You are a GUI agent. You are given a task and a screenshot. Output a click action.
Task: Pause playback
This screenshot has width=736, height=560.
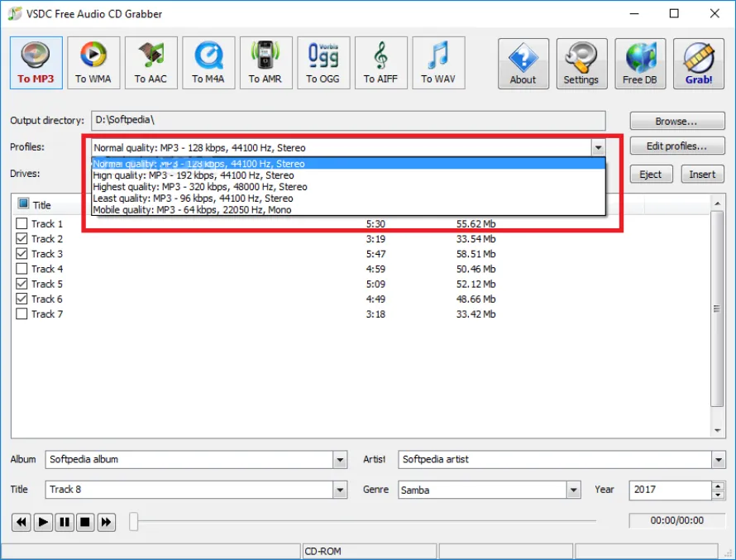pyautogui.click(x=65, y=522)
